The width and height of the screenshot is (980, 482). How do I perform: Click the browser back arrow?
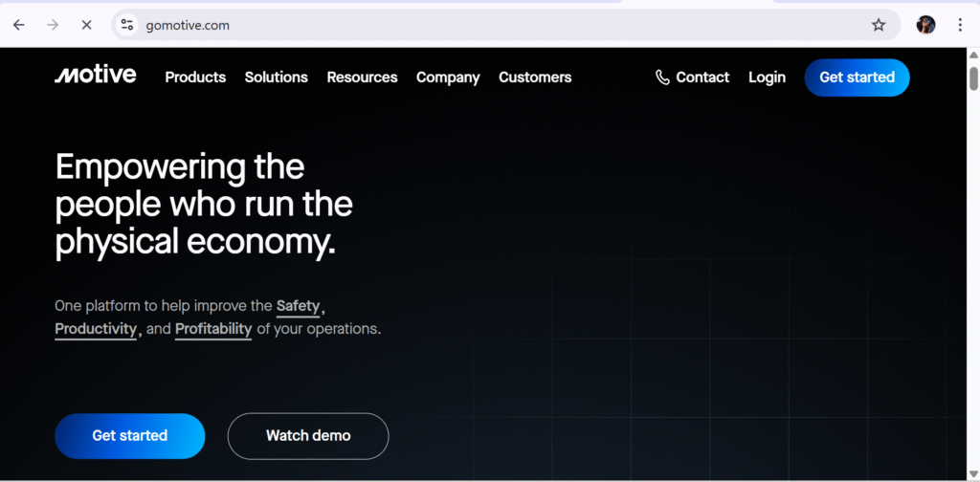point(19,25)
